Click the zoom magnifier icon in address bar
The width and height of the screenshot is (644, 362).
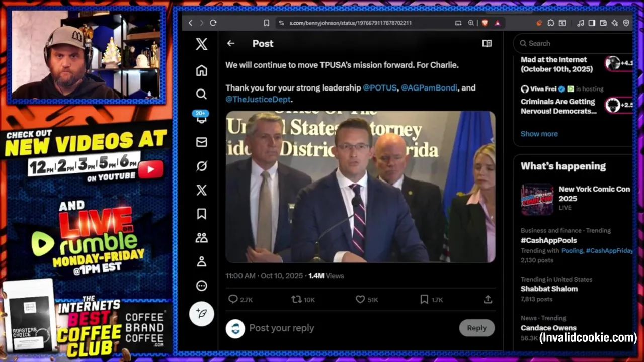click(471, 23)
